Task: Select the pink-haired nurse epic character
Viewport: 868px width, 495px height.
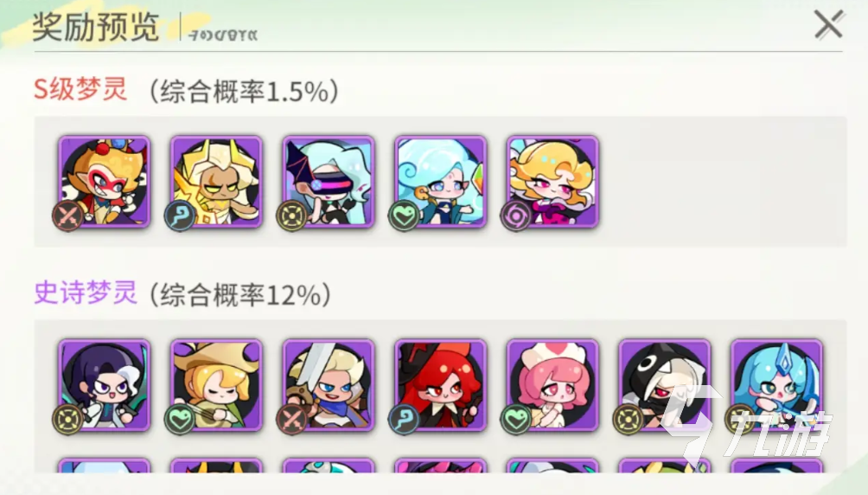Action: click(552, 385)
